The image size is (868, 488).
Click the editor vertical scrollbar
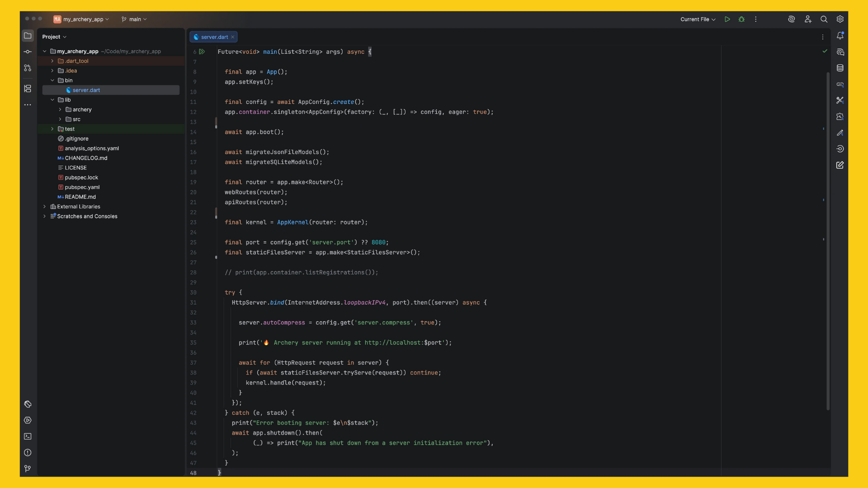click(828, 239)
